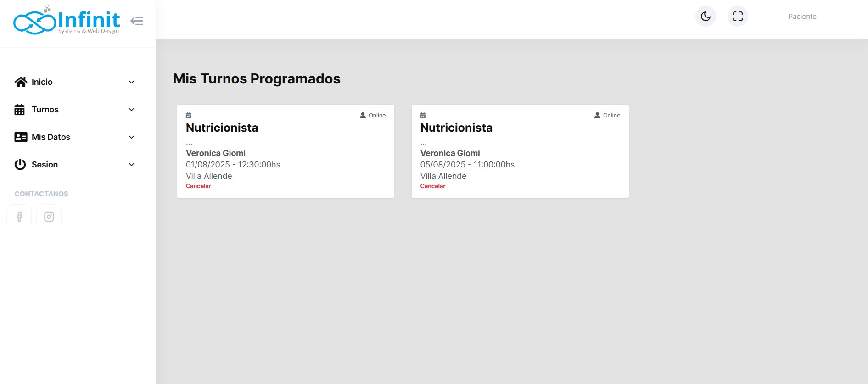The height and width of the screenshot is (384, 868).
Task: Cancel the 01/08/2025 appointment
Action: pos(198,186)
